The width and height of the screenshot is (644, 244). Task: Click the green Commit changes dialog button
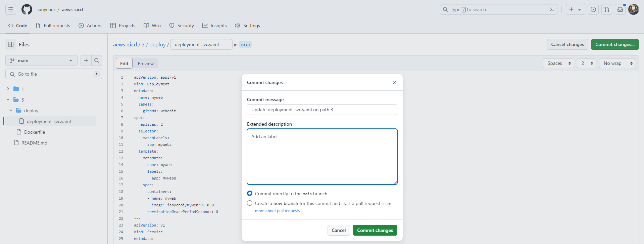(375, 230)
